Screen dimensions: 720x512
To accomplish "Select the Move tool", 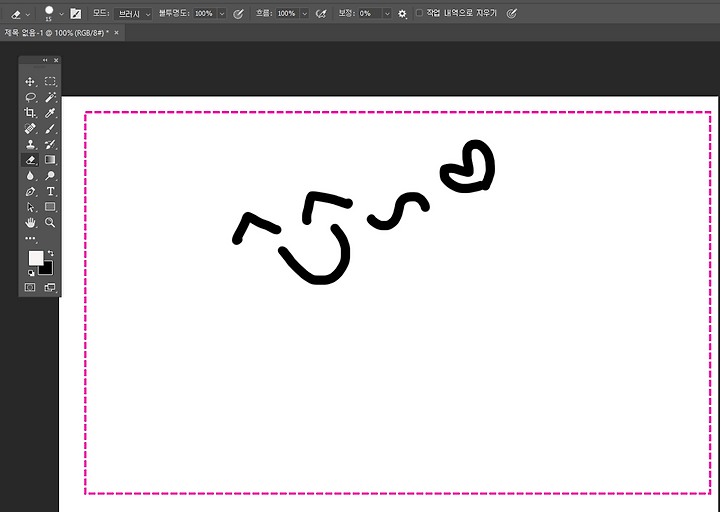I will click(x=30, y=82).
